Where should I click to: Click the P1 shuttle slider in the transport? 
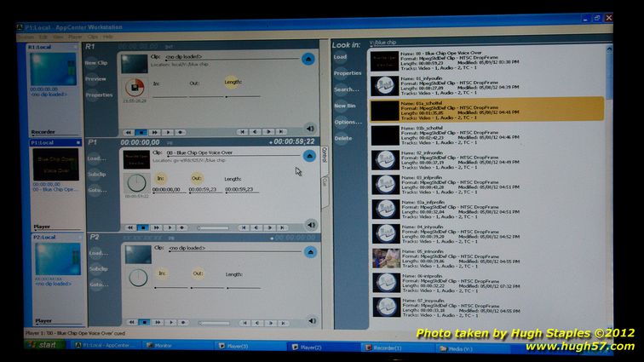click(213, 227)
